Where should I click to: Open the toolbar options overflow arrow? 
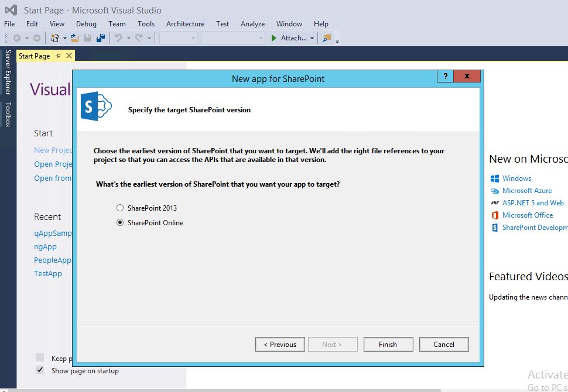point(337,40)
